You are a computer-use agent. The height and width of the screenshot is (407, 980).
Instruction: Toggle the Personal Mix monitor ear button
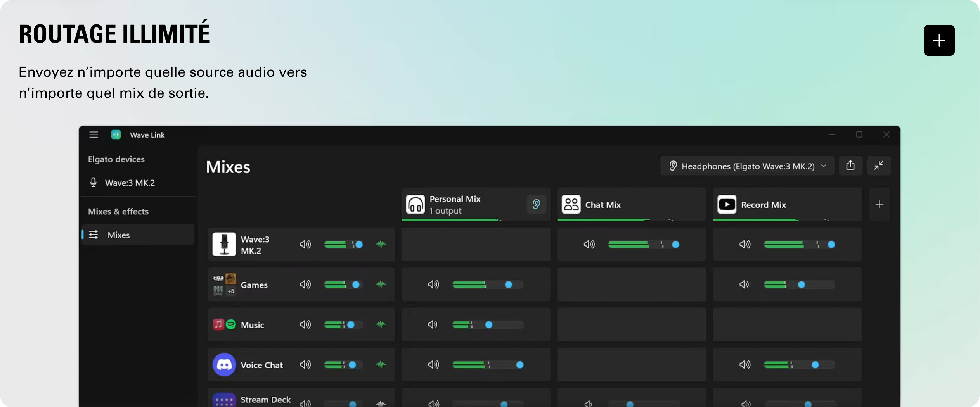coord(536,204)
